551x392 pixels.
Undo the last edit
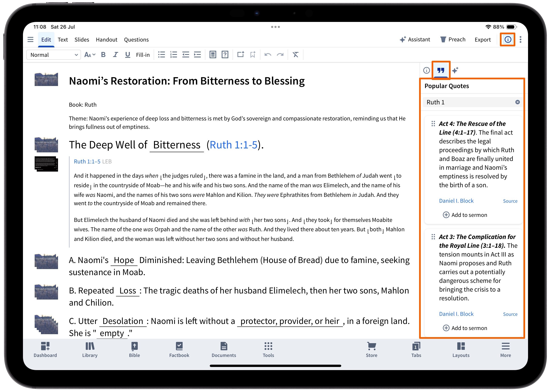(268, 55)
